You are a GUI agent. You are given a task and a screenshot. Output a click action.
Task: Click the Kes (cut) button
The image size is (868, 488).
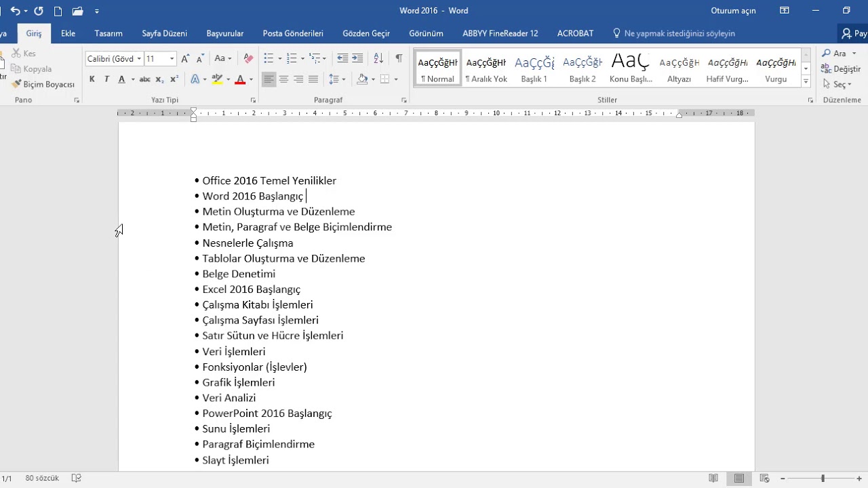point(24,54)
